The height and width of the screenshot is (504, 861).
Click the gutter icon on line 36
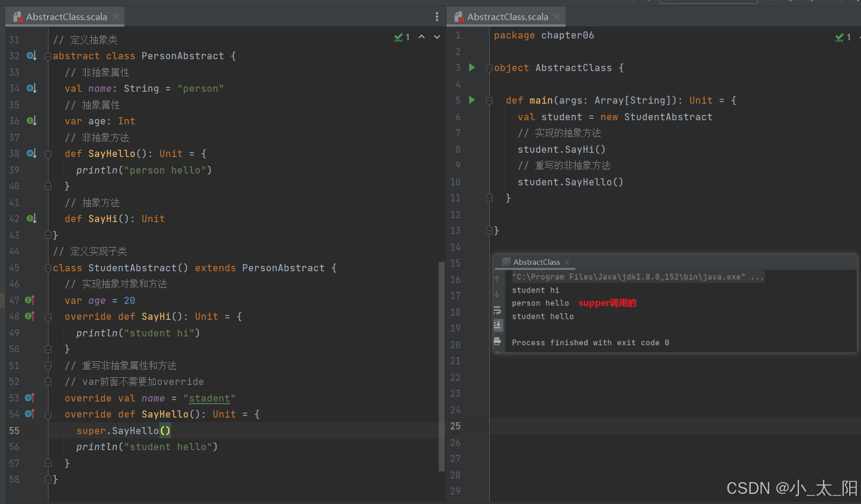tap(31, 121)
